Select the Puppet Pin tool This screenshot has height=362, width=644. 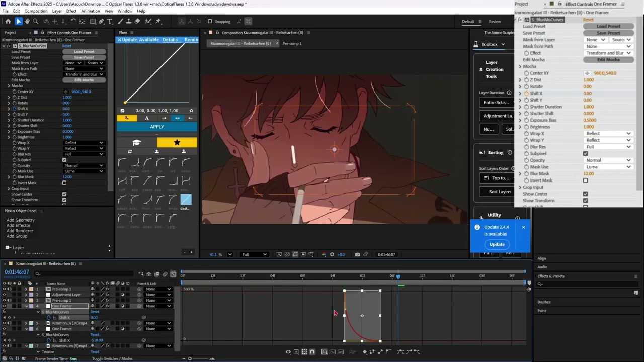[158, 21]
